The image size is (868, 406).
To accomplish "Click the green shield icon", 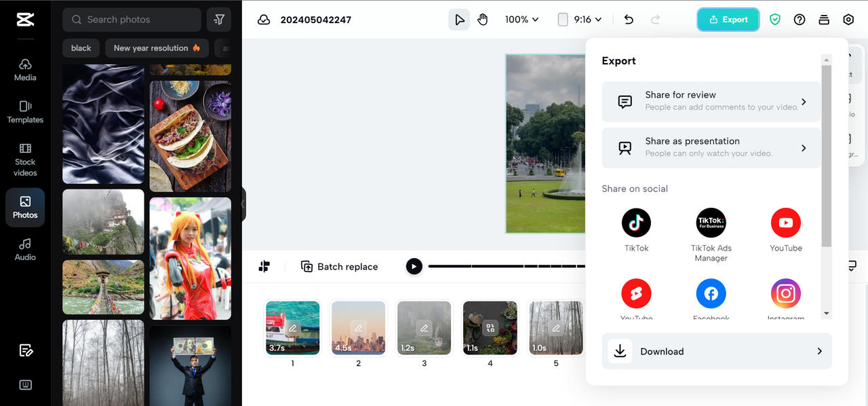I will pos(775,20).
